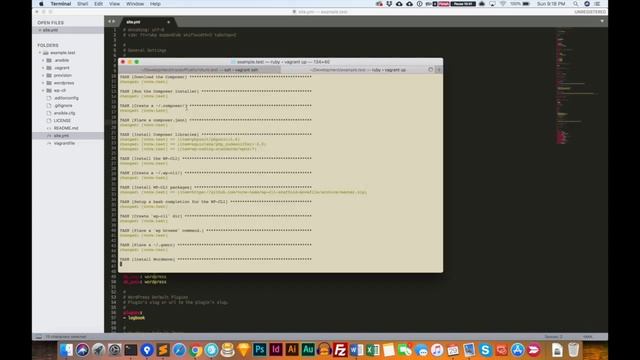This screenshot has width=640, height=360.
Task: Click the Wi-Fi status icon
Action: [503, 4]
